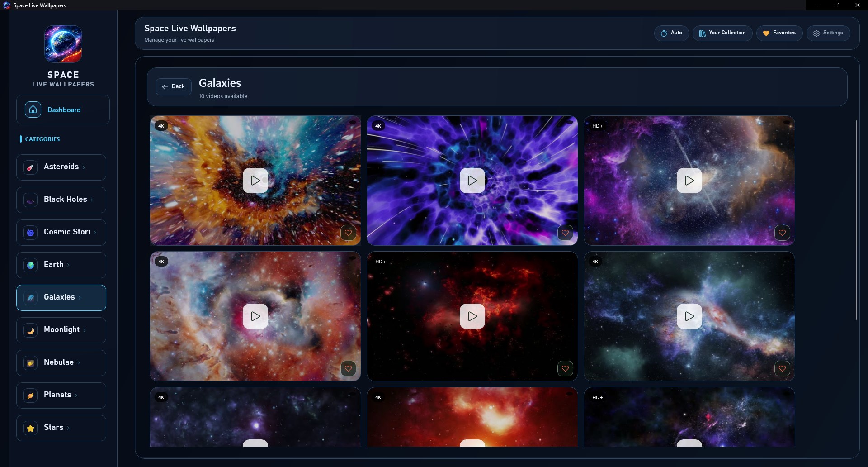This screenshot has width=868, height=467.
Task: Click the Cosmic Storm swirl icon
Action: point(30,233)
